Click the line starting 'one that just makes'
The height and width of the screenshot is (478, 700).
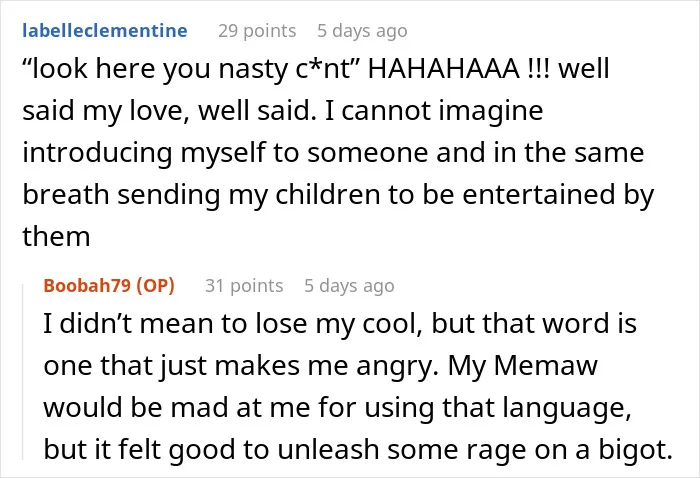point(321,366)
